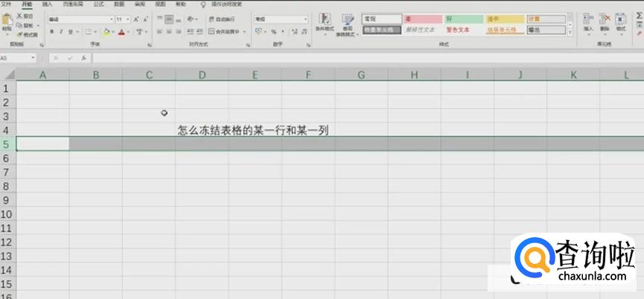
Task: Open Format as Table
Action: (x=348, y=25)
